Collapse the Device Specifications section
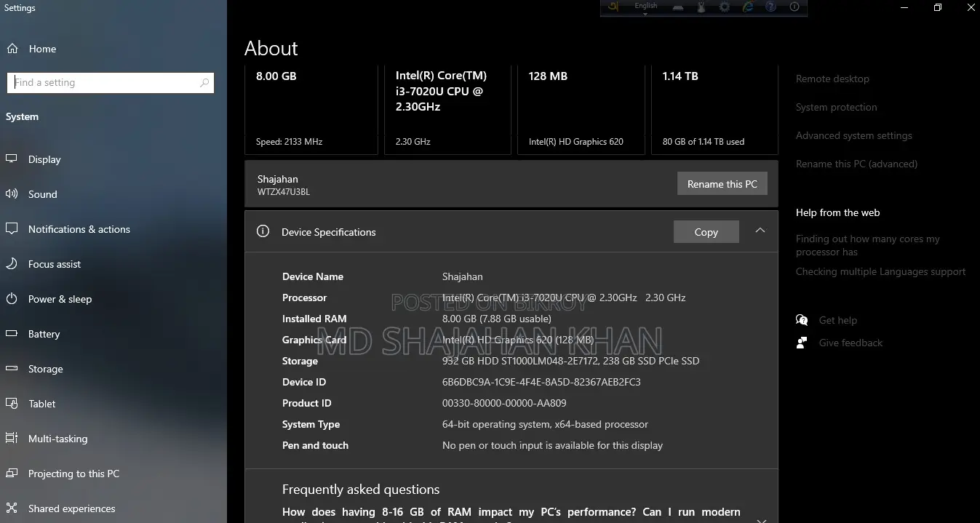 (760, 231)
